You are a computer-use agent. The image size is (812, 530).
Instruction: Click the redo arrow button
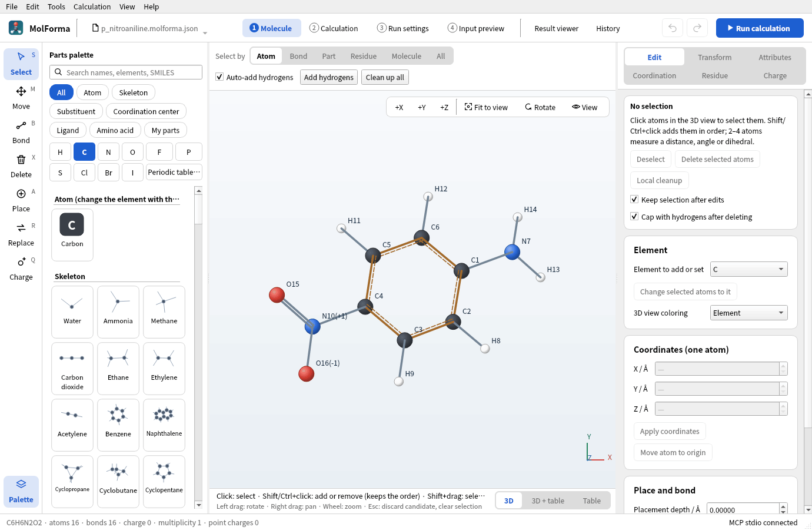tap(697, 28)
